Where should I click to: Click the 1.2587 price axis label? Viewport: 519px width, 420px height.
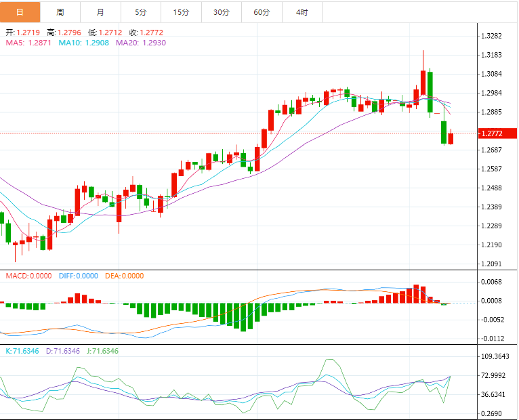(x=491, y=169)
